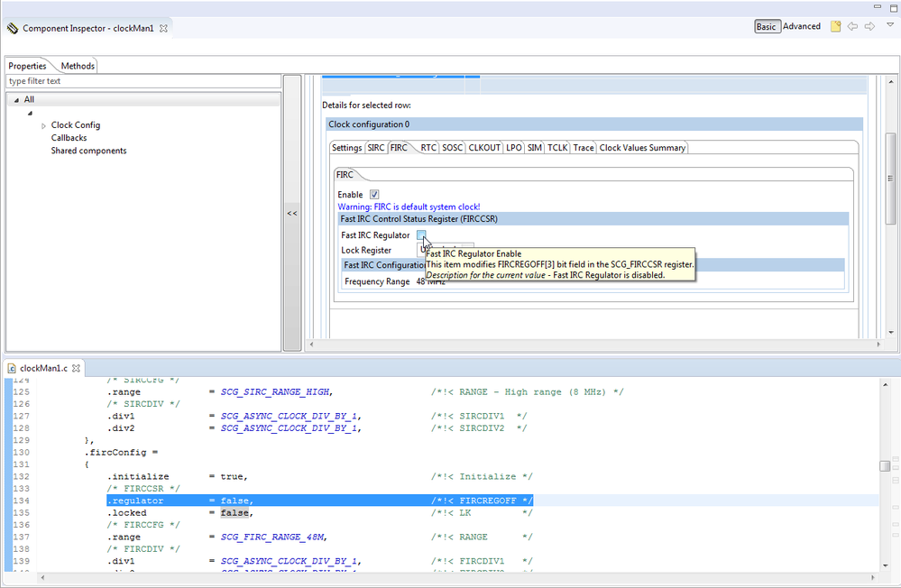Image resolution: width=901 pixels, height=588 pixels.
Task: Open the SOSC tab
Action: [452, 148]
